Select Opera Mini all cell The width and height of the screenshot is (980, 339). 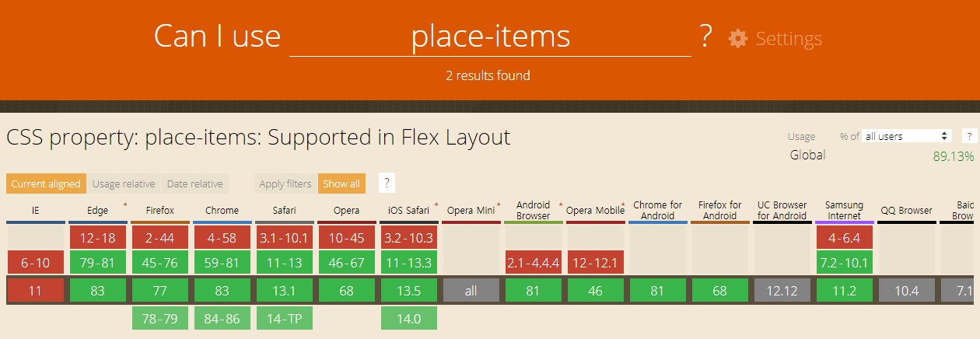(x=471, y=291)
